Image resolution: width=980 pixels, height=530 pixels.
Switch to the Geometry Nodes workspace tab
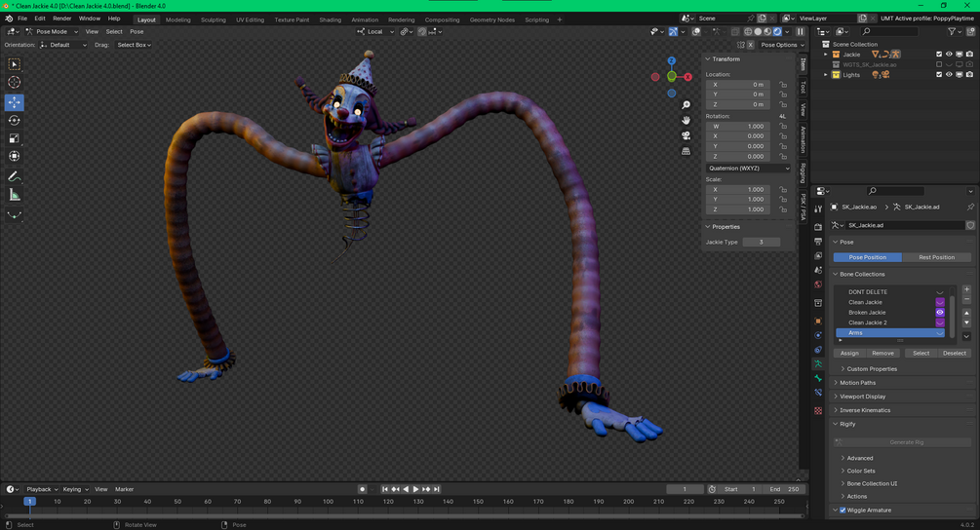click(491, 19)
